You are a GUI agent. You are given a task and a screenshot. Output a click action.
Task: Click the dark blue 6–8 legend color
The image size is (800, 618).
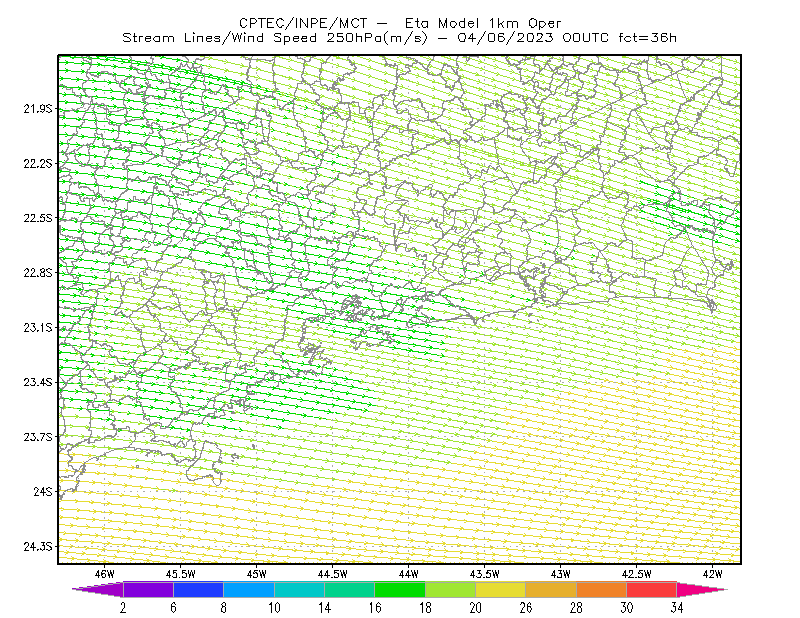pyautogui.click(x=198, y=589)
